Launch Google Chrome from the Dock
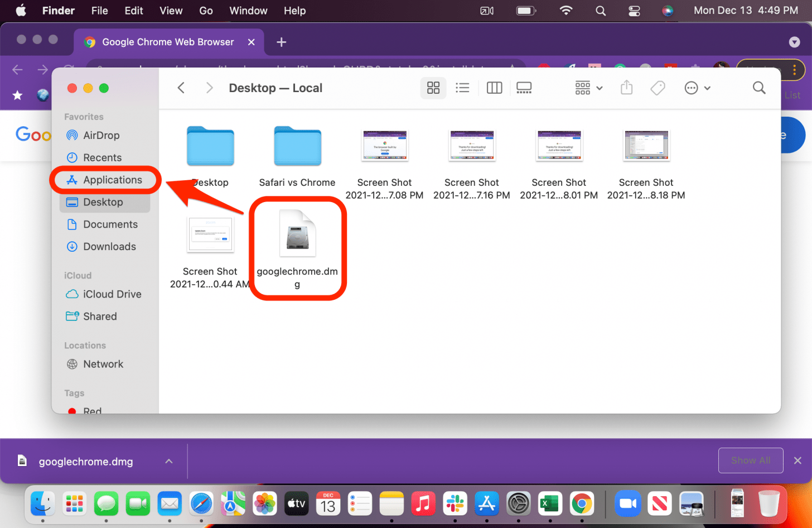Viewport: 812px width, 528px height. coord(582,503)
